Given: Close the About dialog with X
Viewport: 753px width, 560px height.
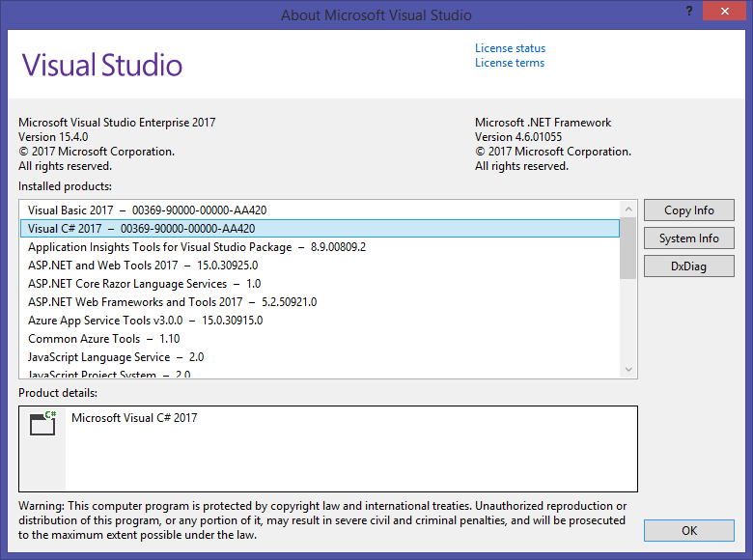Looking at the screenshot, I should point(725,11).
